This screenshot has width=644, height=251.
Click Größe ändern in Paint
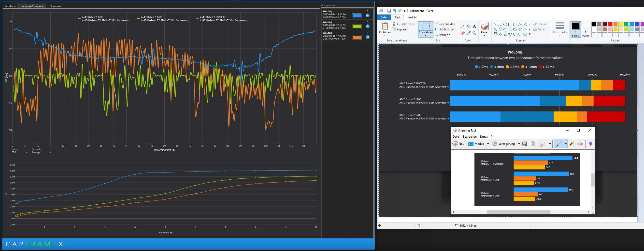click(x=445, y=29)
